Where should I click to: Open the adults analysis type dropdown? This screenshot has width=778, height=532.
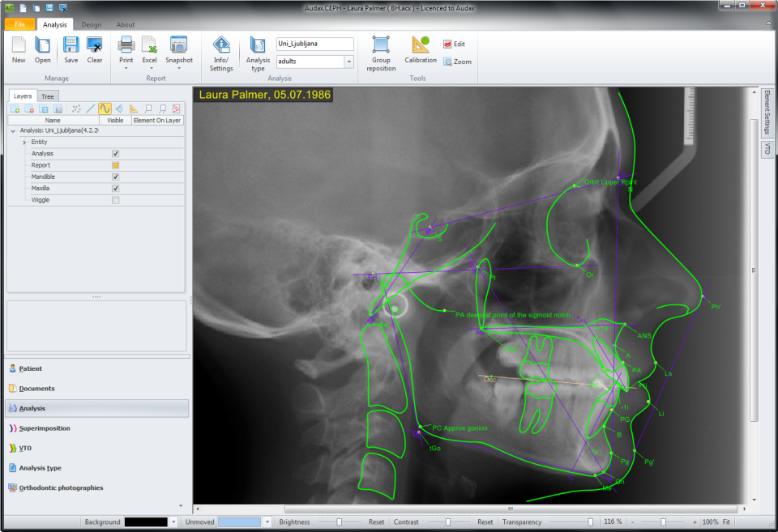(348, 61)
